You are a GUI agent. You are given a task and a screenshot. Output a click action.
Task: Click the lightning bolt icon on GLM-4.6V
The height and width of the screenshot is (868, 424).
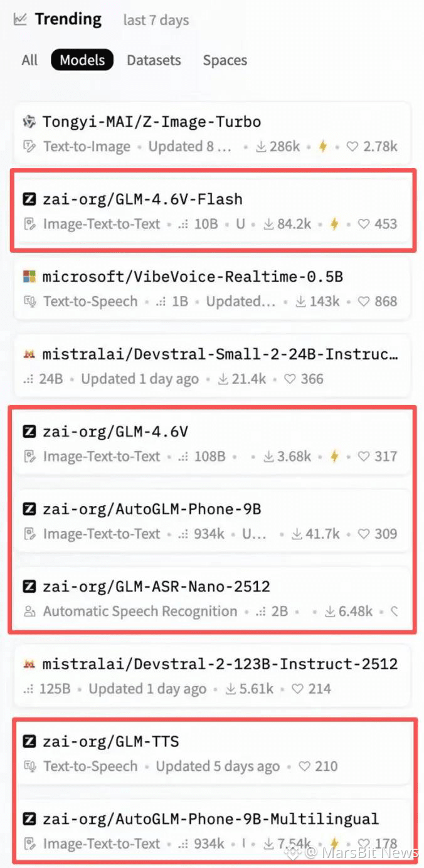[334, 457]
